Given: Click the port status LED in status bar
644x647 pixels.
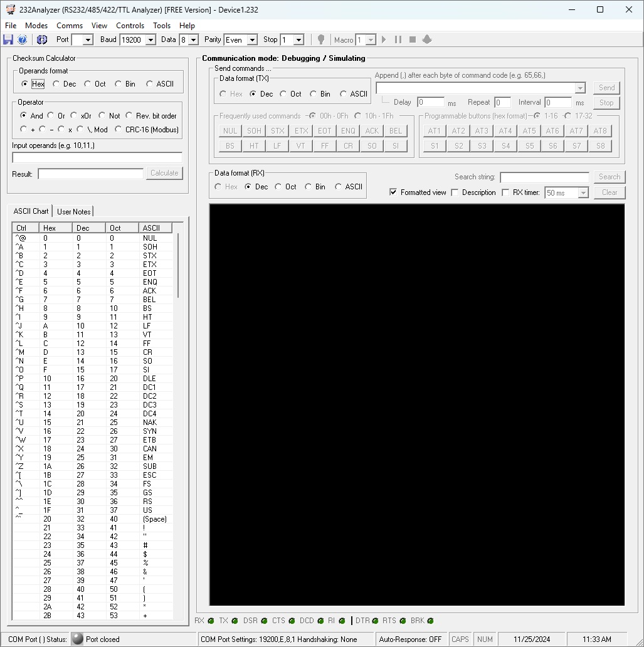Looking at the screenshot, I should click(x=77, y=639).
